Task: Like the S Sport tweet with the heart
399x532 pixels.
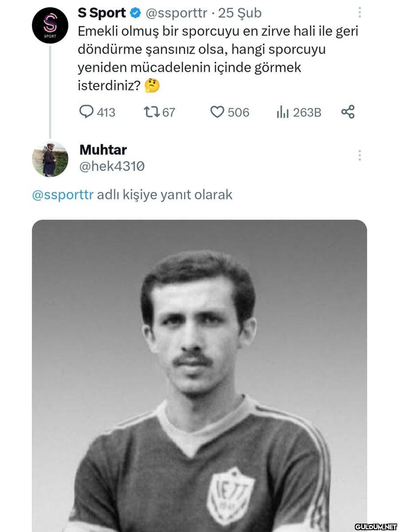Action: pyautogui.click(x=217, y=112)
